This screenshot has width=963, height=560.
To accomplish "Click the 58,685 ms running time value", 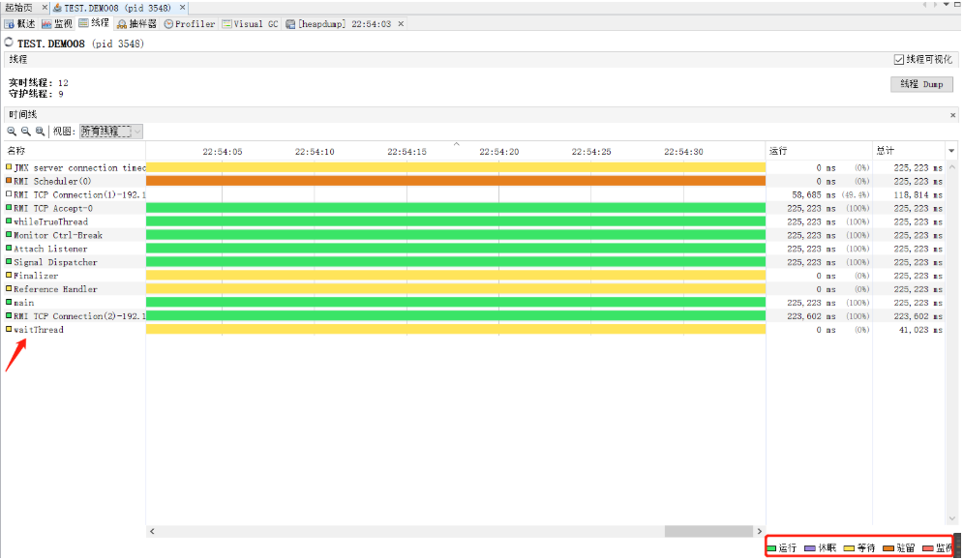I will click(814, 194).
